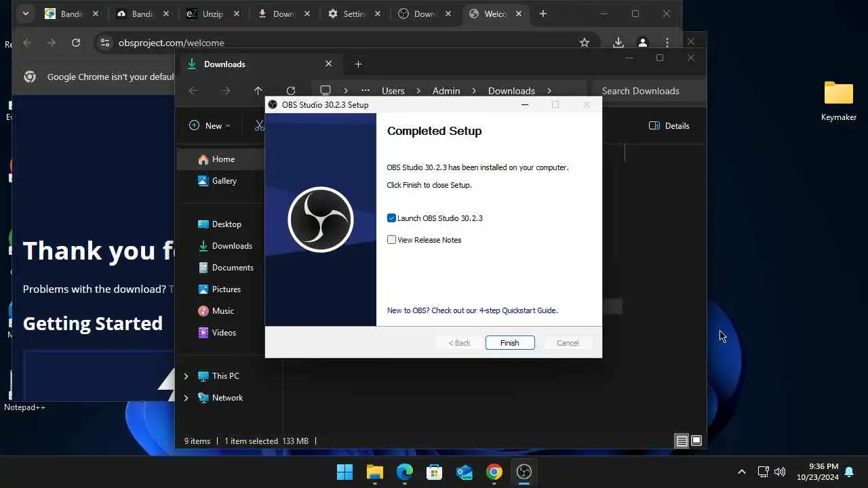Open the Keymaker folder on desktop
This screenshot has width=868, height=488.
click(x=839, y=101)
